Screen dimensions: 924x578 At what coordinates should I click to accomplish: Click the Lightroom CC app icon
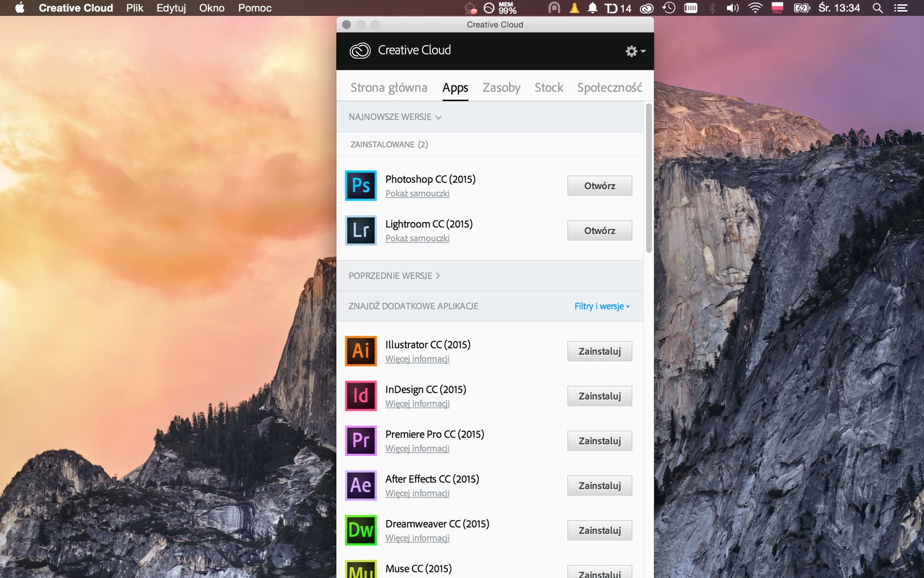click(360, 230)
